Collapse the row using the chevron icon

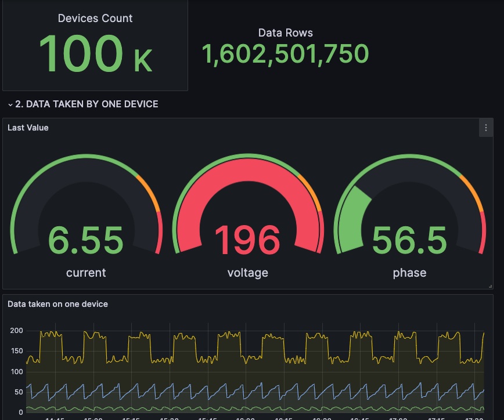coord(10,104)
